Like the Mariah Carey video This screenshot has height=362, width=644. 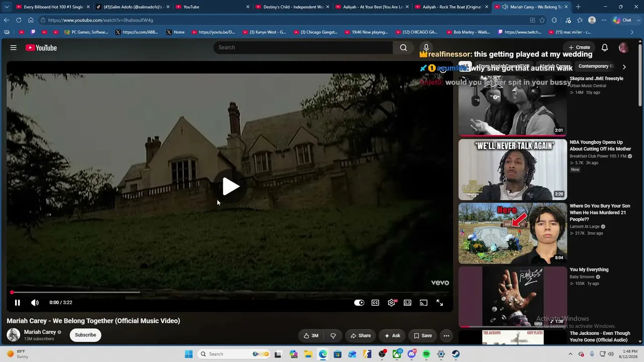click(x=311, y=336)
